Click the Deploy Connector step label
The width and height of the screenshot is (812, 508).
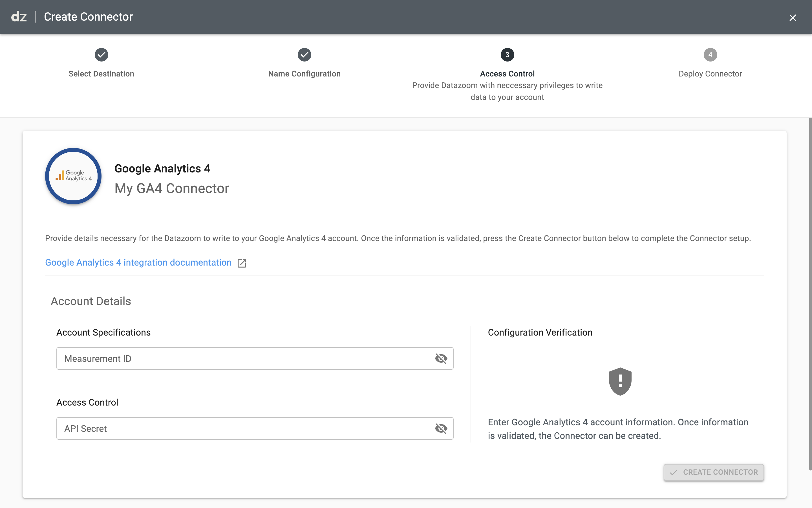(710, 74)
